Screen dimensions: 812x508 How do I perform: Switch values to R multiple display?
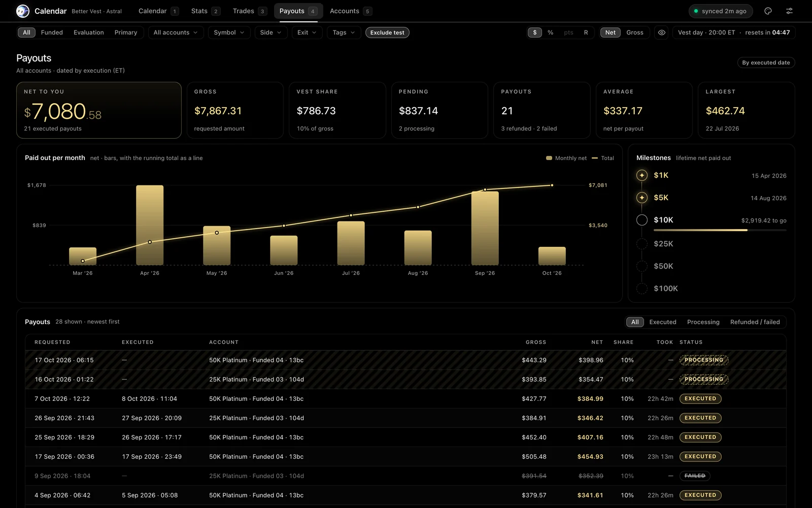[586, 33]
